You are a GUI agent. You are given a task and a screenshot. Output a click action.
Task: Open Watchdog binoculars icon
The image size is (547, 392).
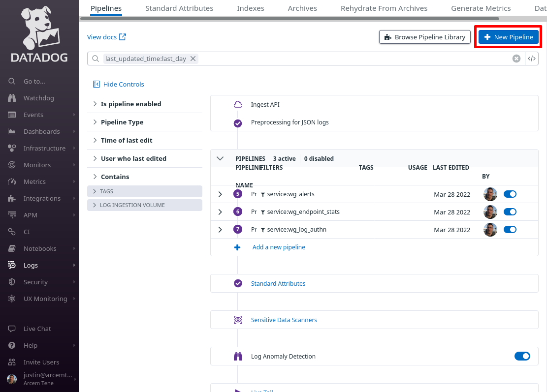pos(12,98)
